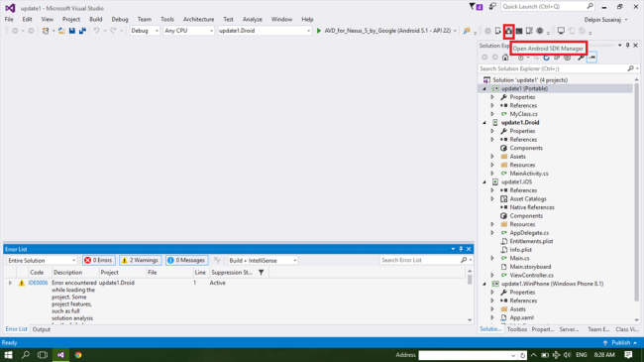Select MyClass.cs in Solution Explorer
The width and height of the screenshot is (644, 362).
coord(523,114)
